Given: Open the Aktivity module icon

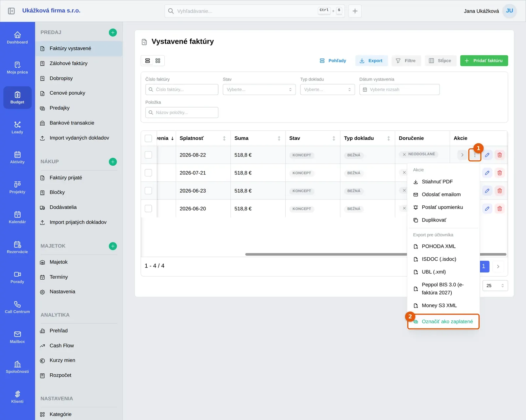Looking at the screenshot, I should 17,157.
